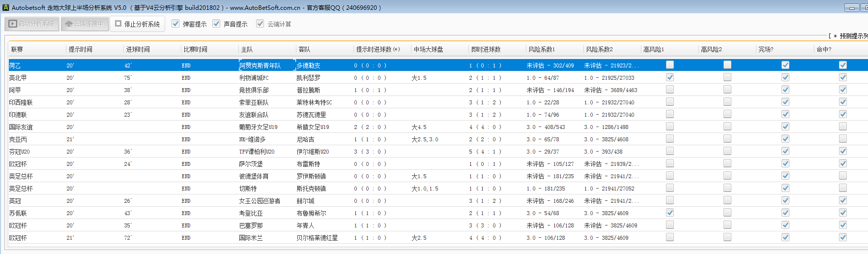Click the 启动分析系统 start button
Image resolution: width=868 pixels, height=254 pixels.
(32, 24)
